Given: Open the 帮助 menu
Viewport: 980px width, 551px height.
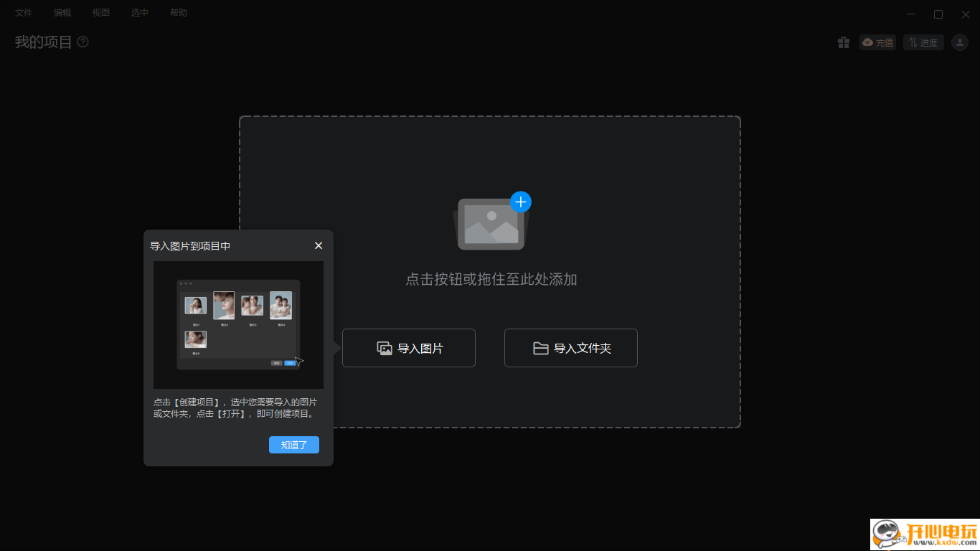Looking at the screenshot, I should click(x=178, y=12).
